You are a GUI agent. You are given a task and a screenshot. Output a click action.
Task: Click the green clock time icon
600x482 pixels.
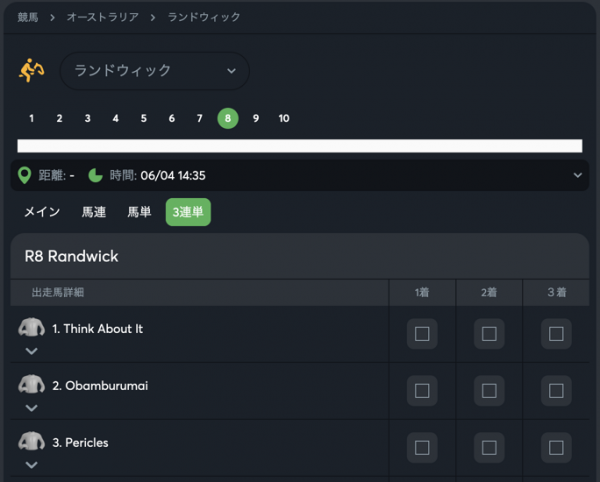coord(95,176)
